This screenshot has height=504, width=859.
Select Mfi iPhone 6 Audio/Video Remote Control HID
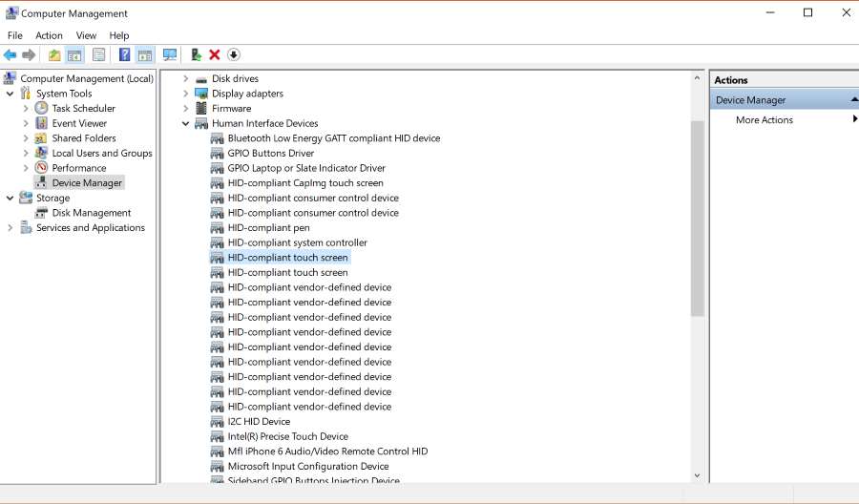327,451
